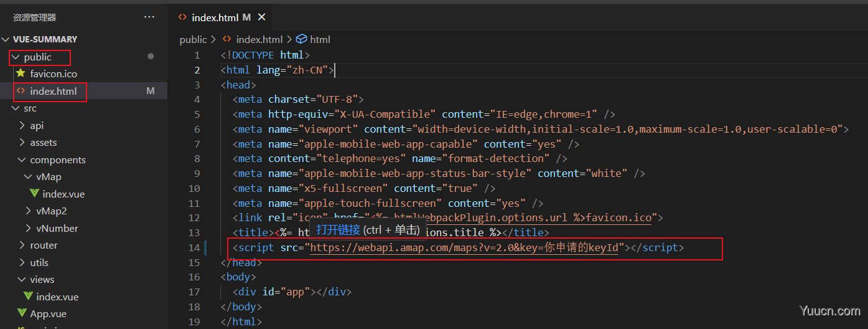Click the M modified badge beside index.html in explorer
The width and height of the screenshot is (868, 329).
[150, 91]
